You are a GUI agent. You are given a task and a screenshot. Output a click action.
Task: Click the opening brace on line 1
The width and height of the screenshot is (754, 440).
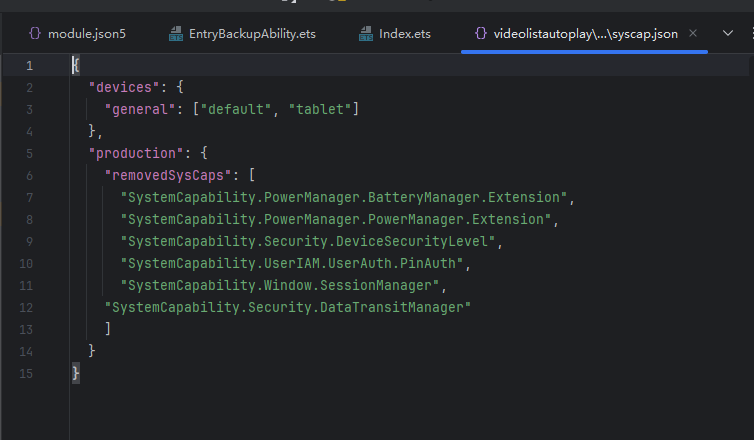[76, 65]
